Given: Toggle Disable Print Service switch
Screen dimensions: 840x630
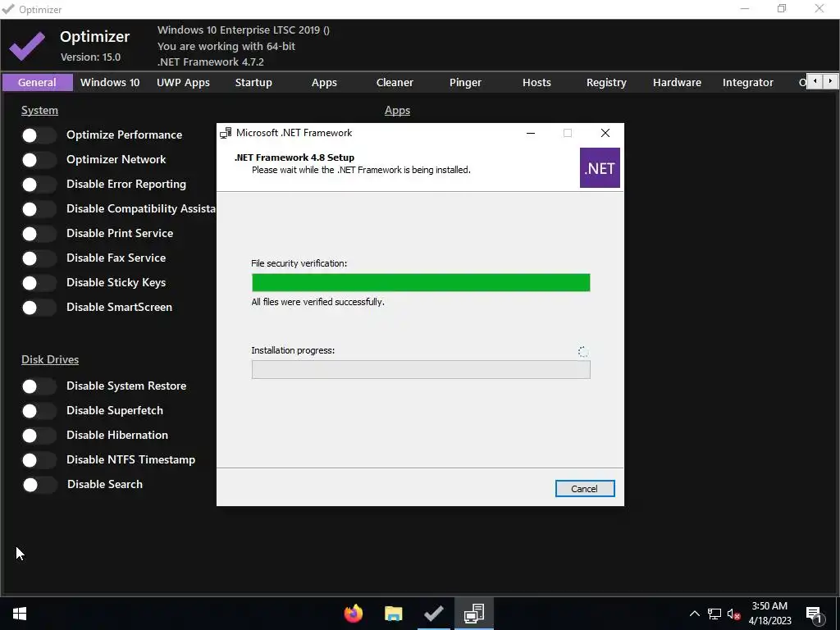Looking at the screenshot, I should [39, 234].
